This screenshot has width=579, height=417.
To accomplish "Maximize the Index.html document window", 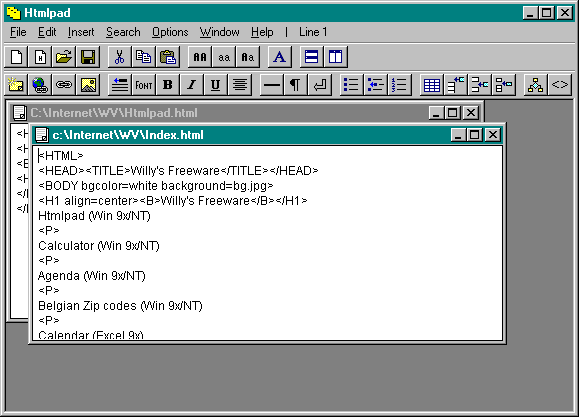I will point(474,135).
